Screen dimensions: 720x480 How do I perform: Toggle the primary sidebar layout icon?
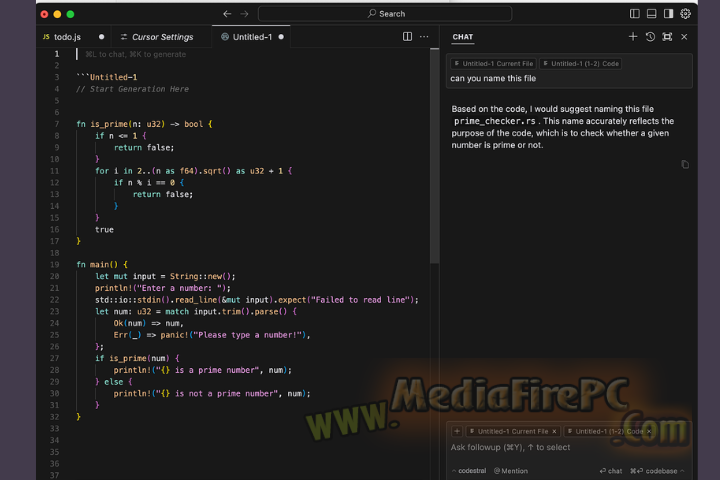[635, 14]
